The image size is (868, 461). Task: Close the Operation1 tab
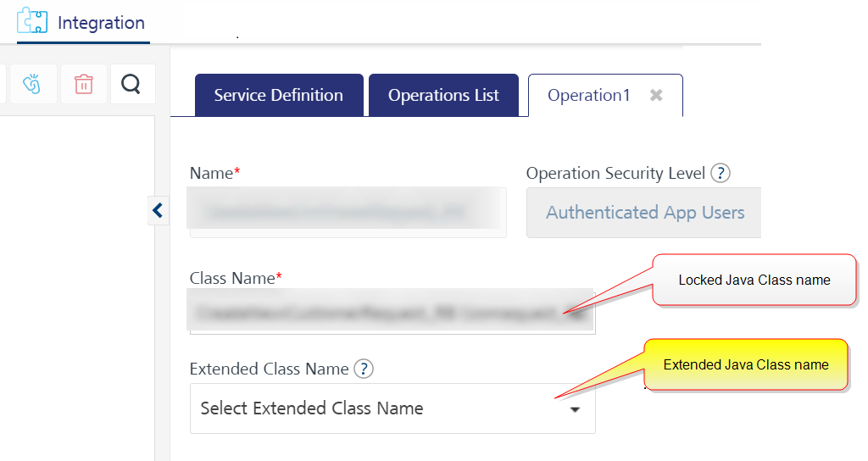[x=656, y=95]
